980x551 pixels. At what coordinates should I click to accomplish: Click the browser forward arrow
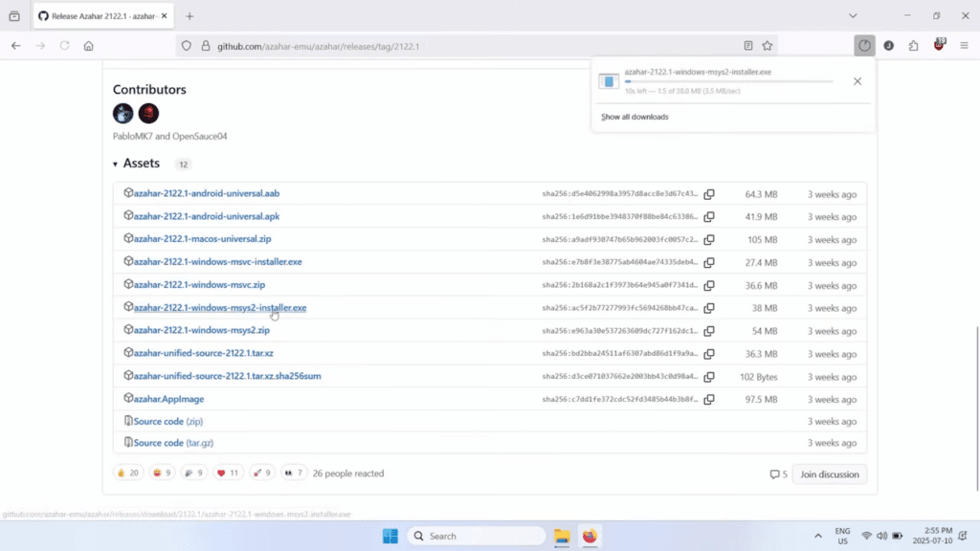pos(40,46)
